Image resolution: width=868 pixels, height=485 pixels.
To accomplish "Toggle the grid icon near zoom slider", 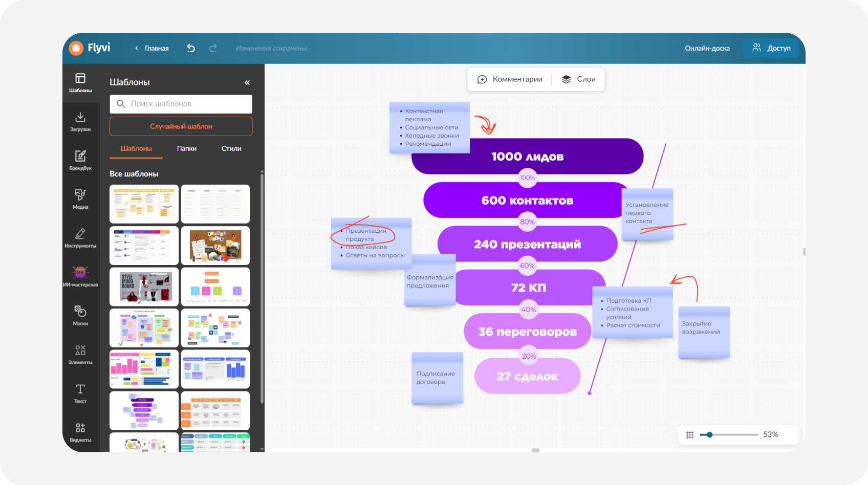I will click(x=690, y=435).
